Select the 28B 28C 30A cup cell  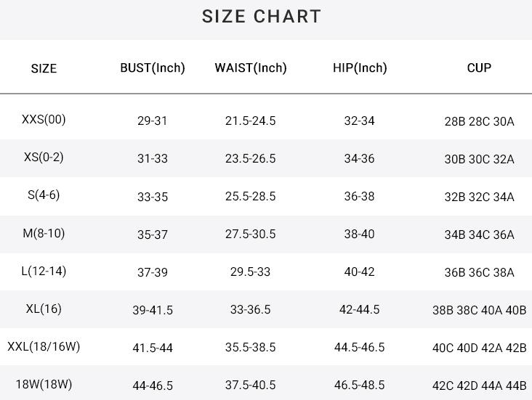(479, 122)
